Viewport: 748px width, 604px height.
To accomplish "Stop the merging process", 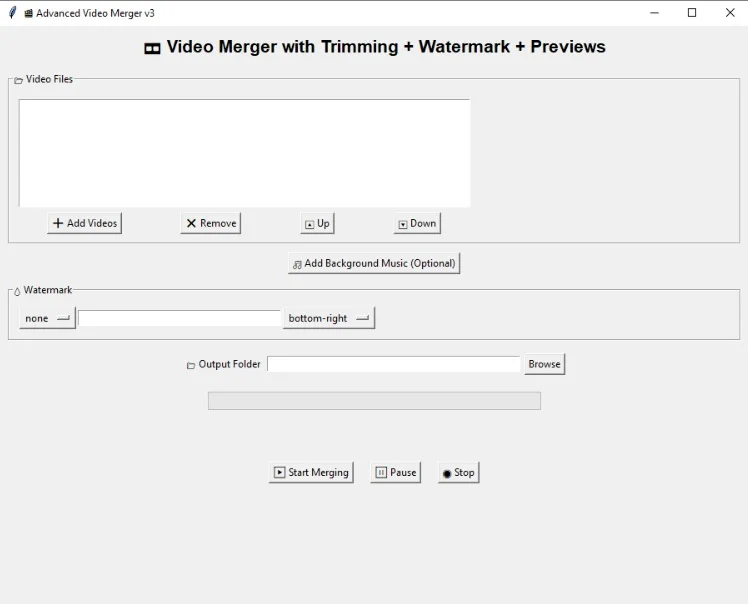I will point(458,472).
